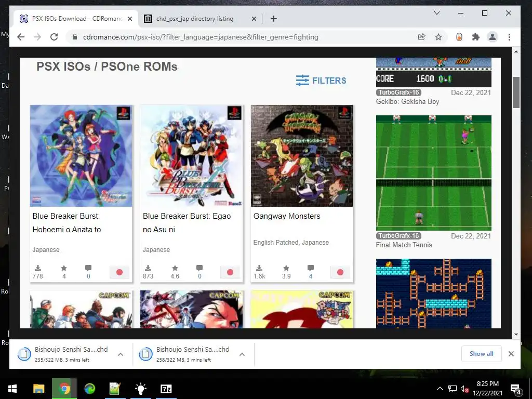The height and width of the screenshot is (399, 532).
Task: Bookmark this page with the star icon
Action: [438, 37]
